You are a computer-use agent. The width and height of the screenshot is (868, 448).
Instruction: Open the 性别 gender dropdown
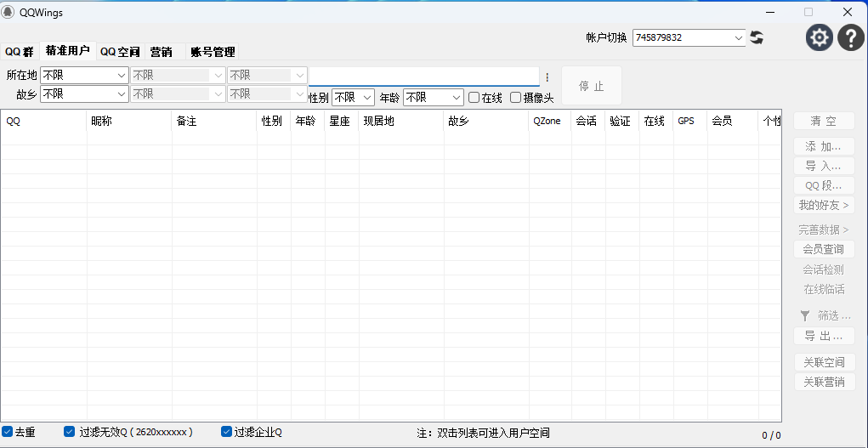[x=366, y=98]
